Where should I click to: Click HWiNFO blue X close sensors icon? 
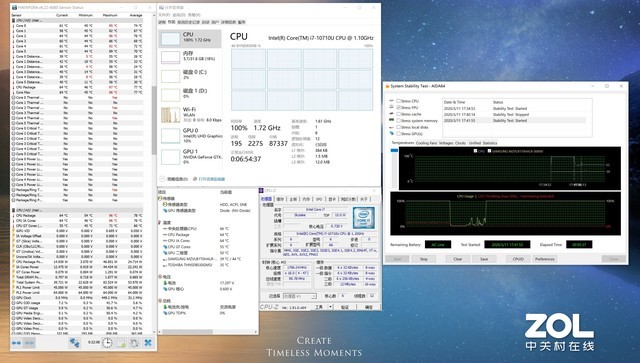coord(148,343)
